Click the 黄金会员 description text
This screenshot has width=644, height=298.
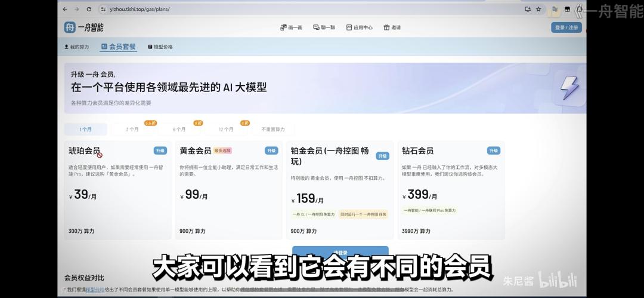click(230, 171)
